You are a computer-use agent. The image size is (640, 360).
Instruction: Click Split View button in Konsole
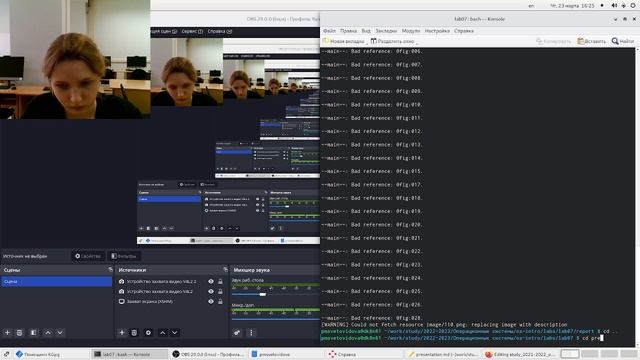point(393,41)
